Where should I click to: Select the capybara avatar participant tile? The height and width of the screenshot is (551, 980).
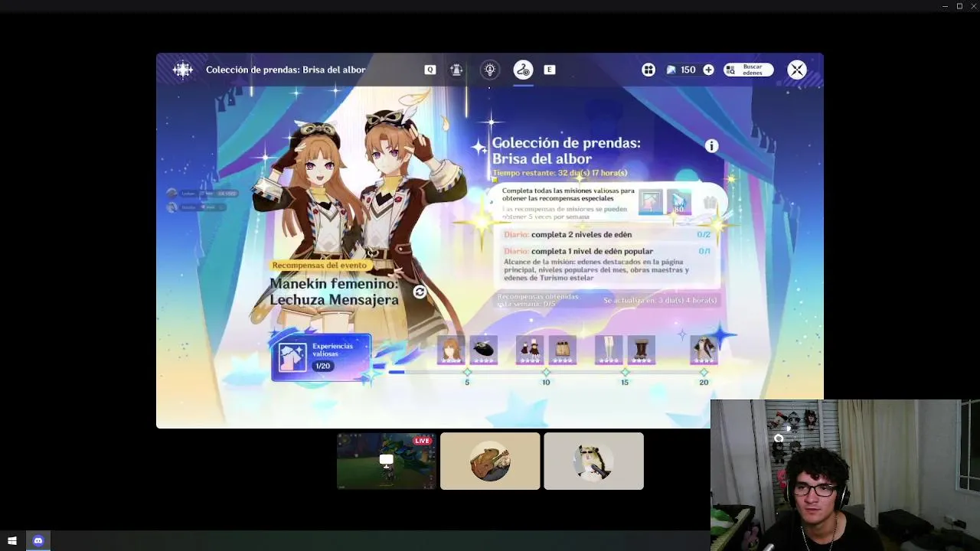[490, 461]
